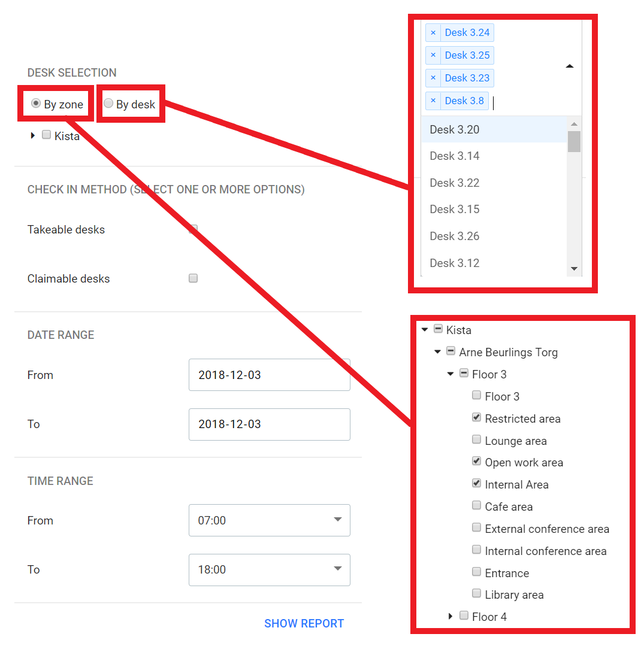The image size is (644, 652).
Task: Choose Desk 3.20 from the desk list
Action: [x=495, y=129]
